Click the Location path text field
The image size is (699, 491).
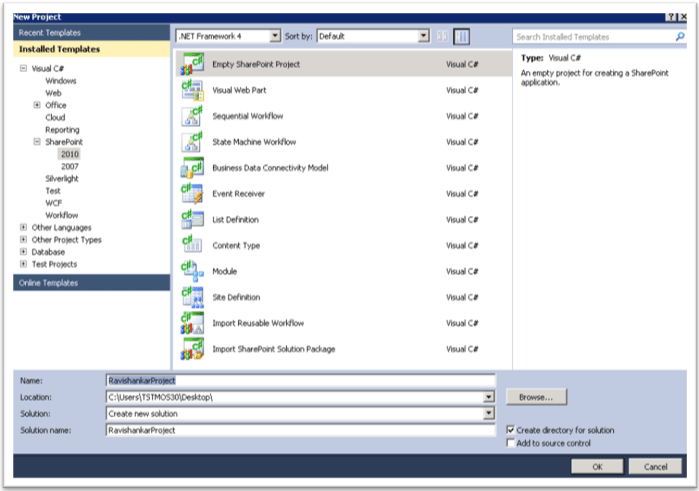pyautogui.click(x=295, y=397)
